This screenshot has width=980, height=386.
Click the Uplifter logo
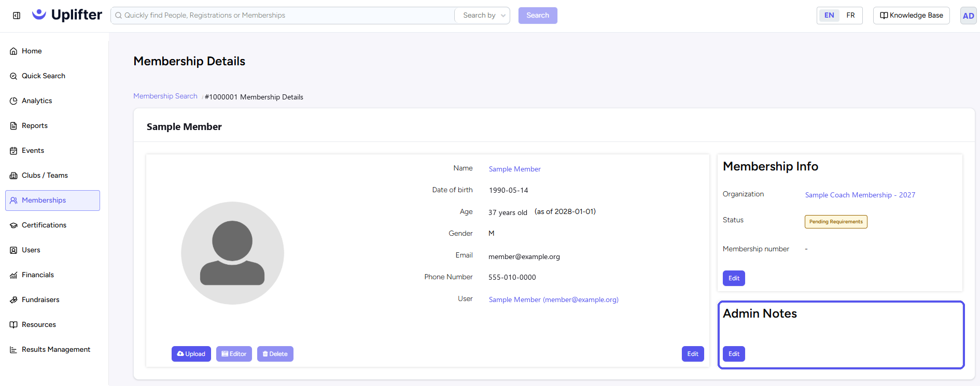(x=67, y=15)
